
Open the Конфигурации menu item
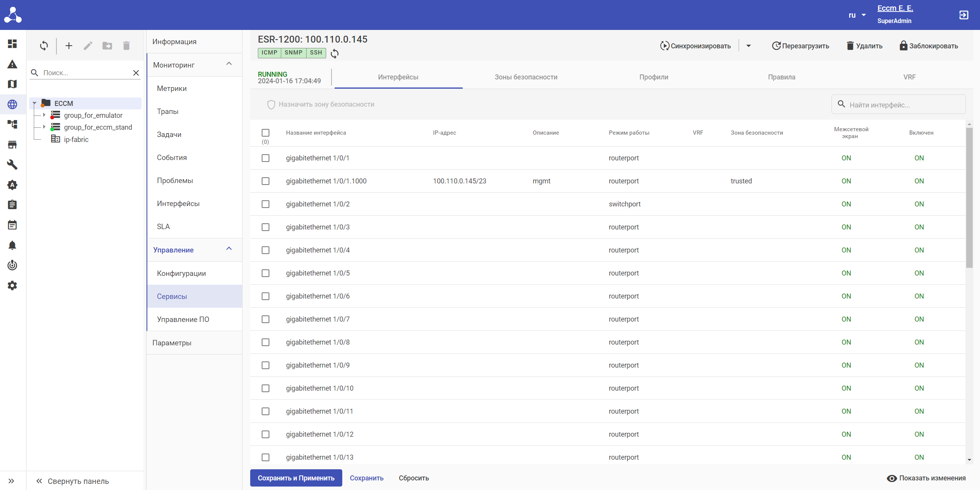tap(181, 273)
